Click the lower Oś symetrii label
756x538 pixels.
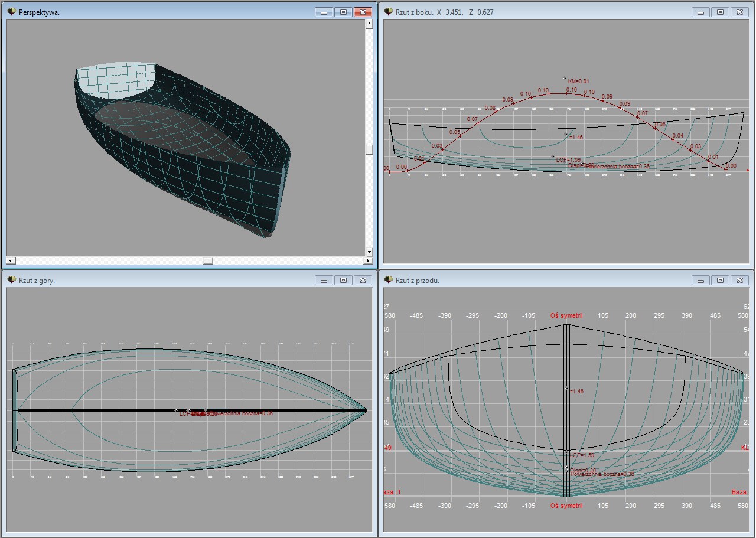566,506
